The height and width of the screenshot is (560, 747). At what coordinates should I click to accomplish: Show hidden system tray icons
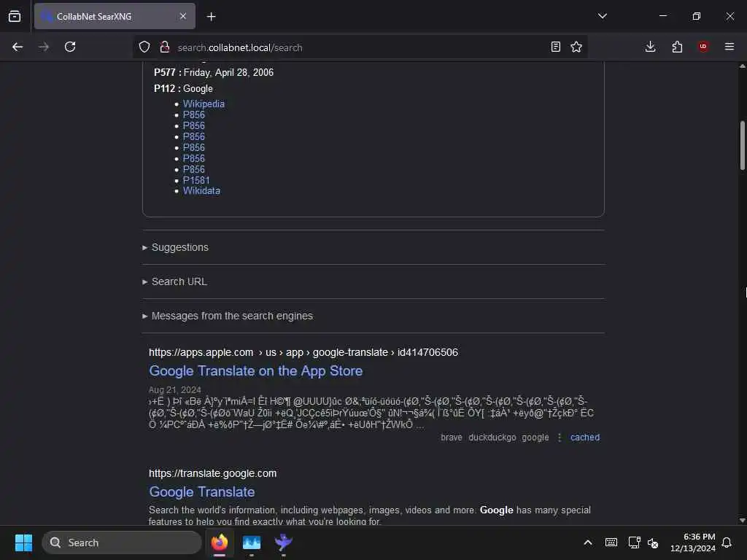pos(588,542)
